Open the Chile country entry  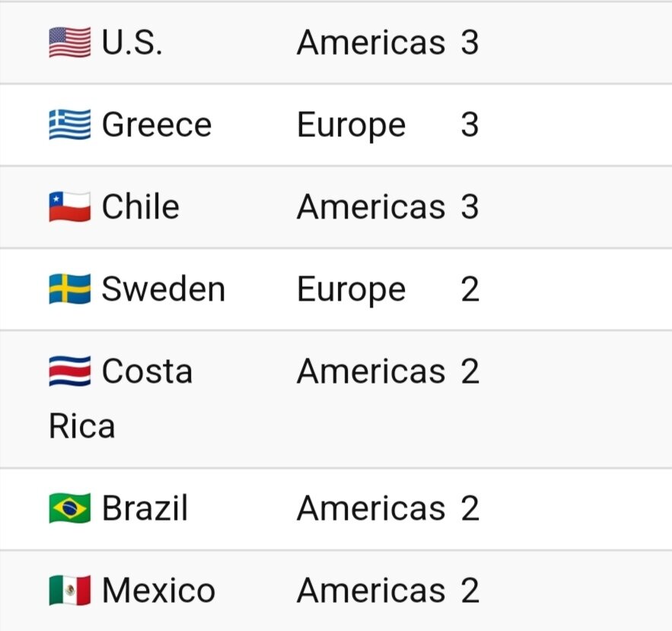(x=141, y=207)
